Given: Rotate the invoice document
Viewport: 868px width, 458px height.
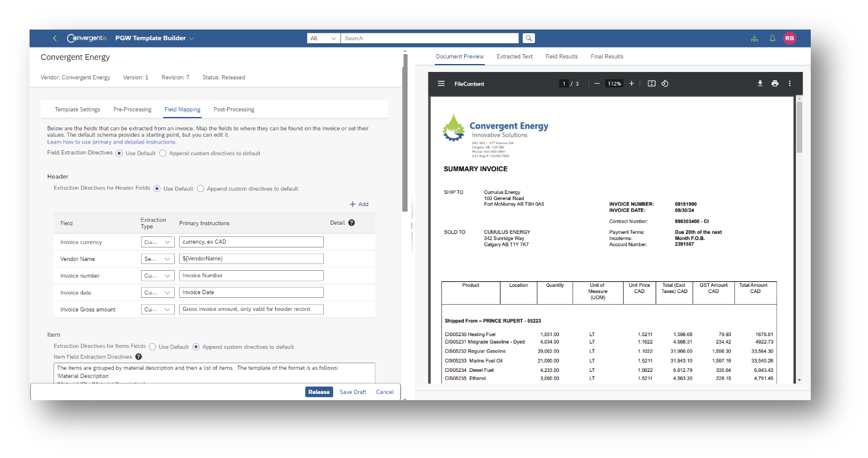Looking at the screenshot, I should tap(664, 83).
